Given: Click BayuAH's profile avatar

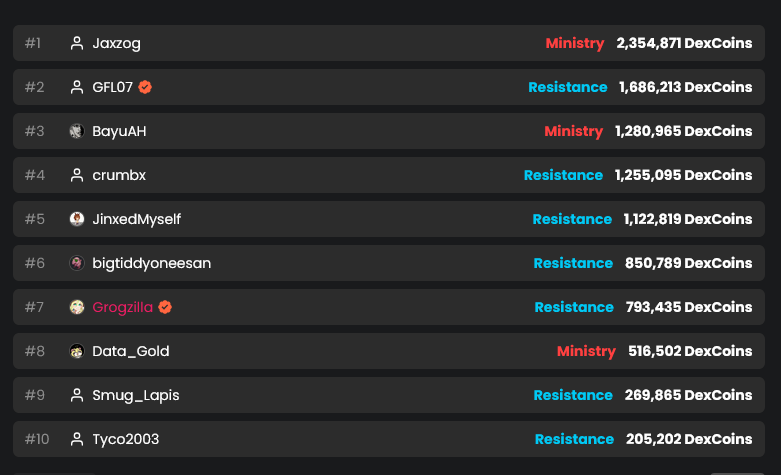Looking at the screenshot, I should click(77, 131).
